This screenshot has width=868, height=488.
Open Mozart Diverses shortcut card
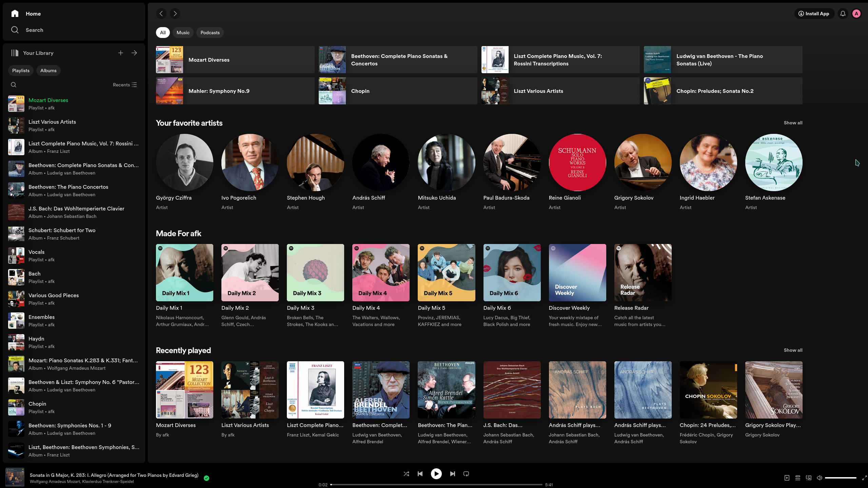pos(235,60)
